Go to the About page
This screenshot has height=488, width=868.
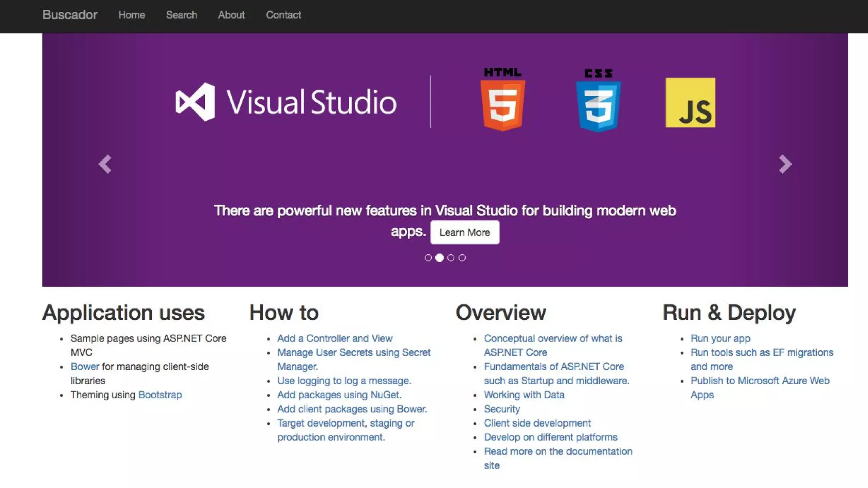point(231,15)
